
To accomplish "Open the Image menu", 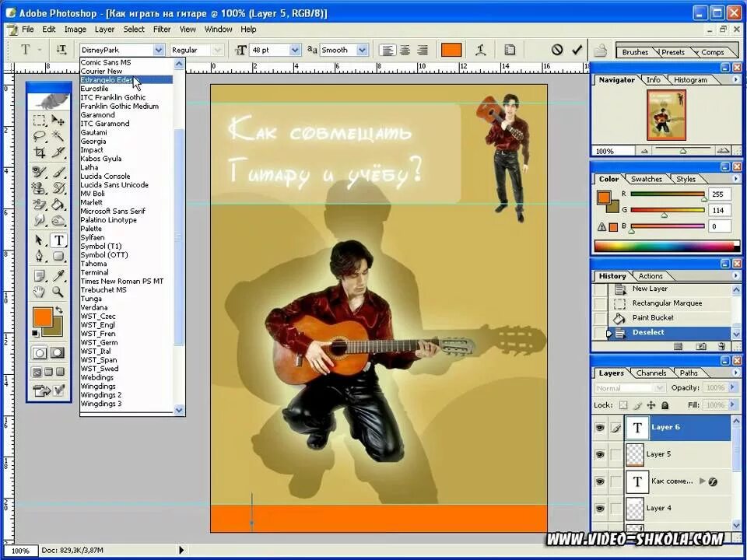I will (75, 29).
